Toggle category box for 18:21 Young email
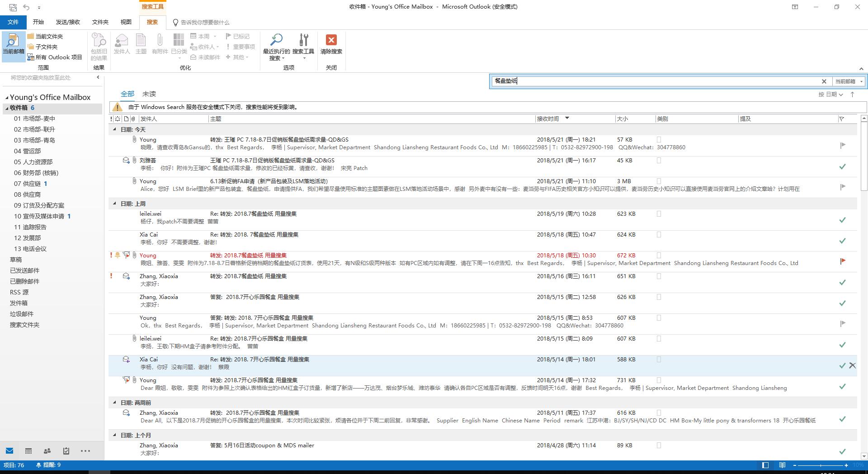868x474 pixels. (659, 140)
